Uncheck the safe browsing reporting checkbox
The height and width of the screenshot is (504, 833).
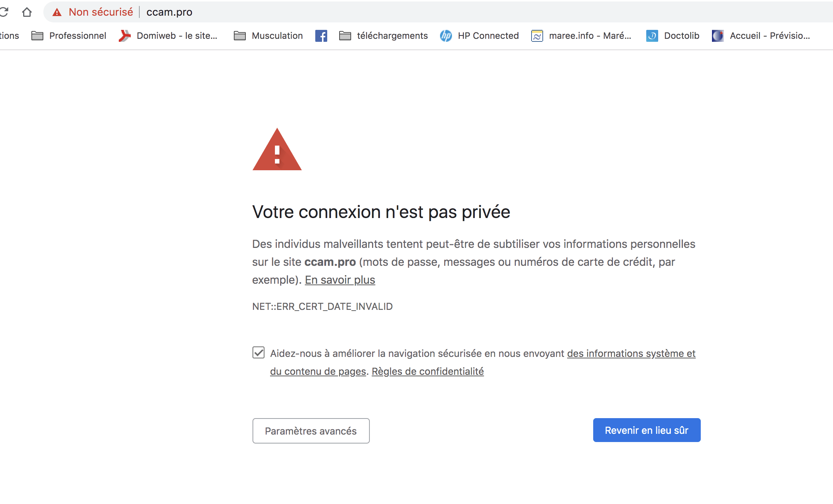coord(258,352)
